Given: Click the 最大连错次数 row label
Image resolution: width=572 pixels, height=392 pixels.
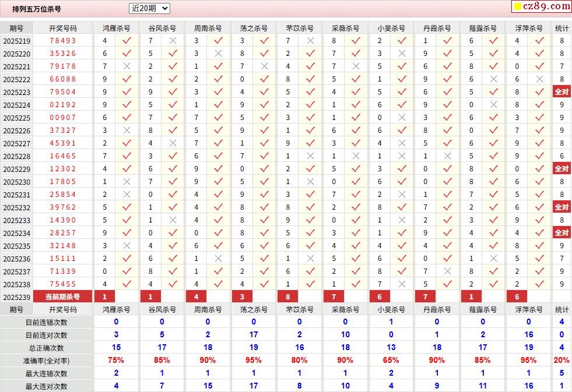Looking at the screenshot, I should click(46, 373).
